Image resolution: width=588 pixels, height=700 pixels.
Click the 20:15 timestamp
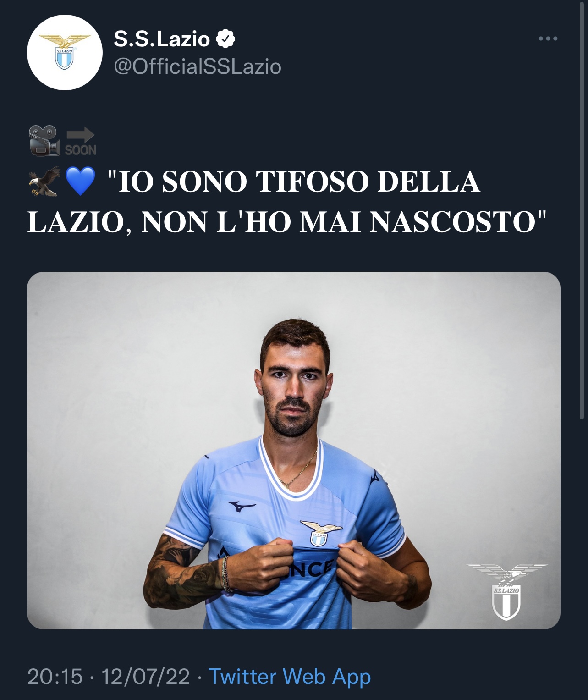point(55,677)
